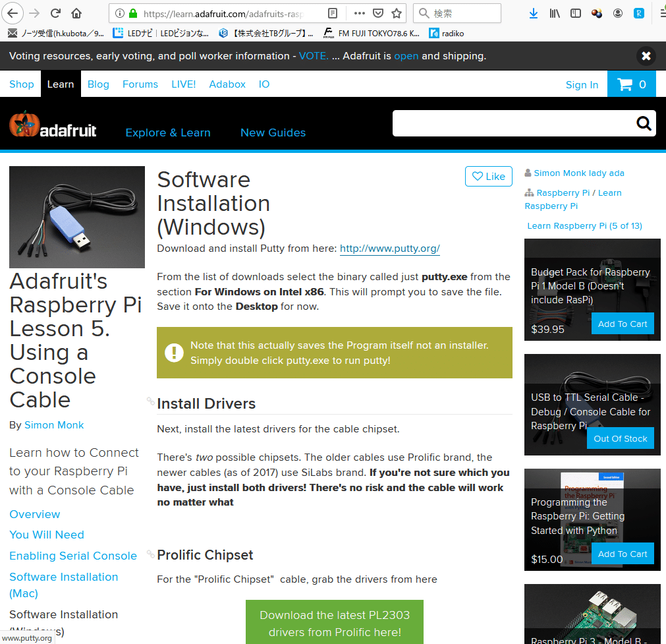Bookmark this page with the star
Screen dimensions: 666x644
pyautogui.click(x=397, y=13)
